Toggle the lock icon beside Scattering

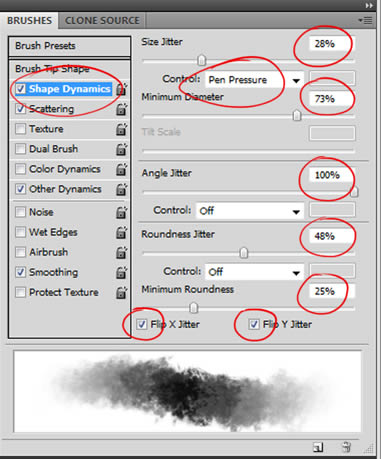tap(121, 109)
